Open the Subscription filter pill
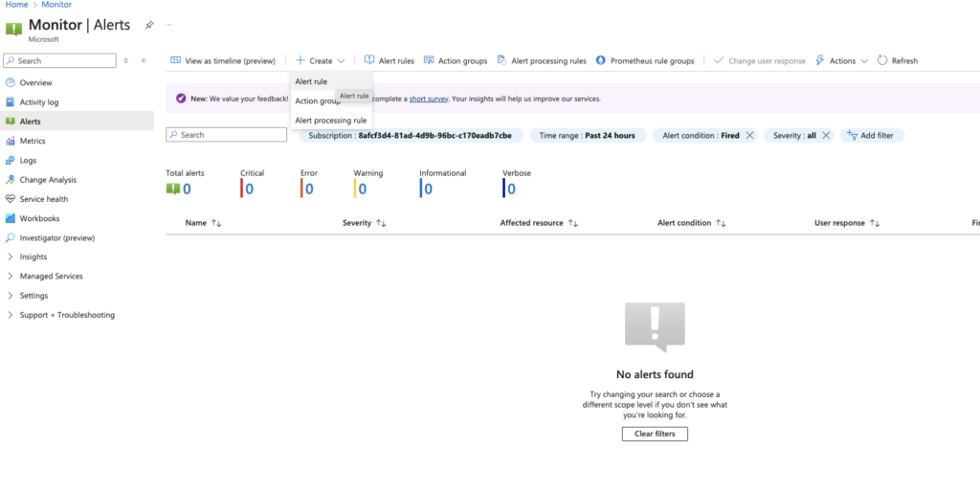The image size is (980, 491). point(411,135)
